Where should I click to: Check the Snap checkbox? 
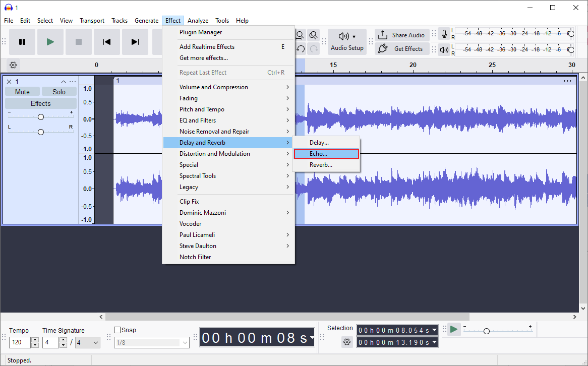[x=118, y=330]
